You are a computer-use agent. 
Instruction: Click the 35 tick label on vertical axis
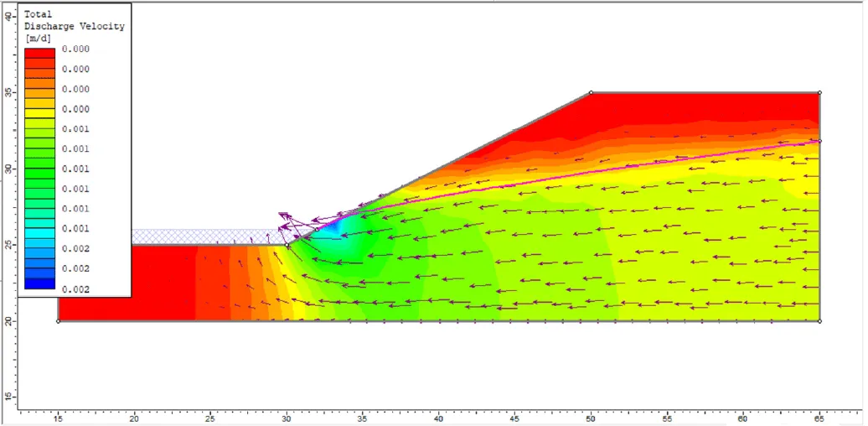[x=9, y=92]
